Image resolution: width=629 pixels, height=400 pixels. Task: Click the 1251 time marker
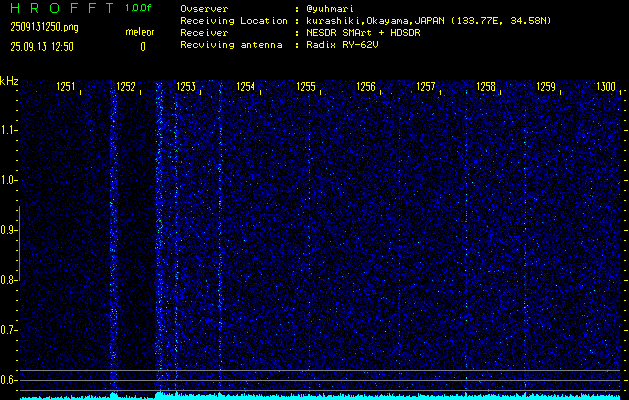click(x=66, y=87)
